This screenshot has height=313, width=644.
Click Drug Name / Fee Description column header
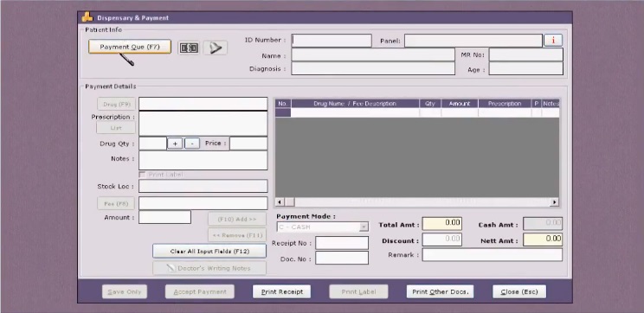[355, 104]
